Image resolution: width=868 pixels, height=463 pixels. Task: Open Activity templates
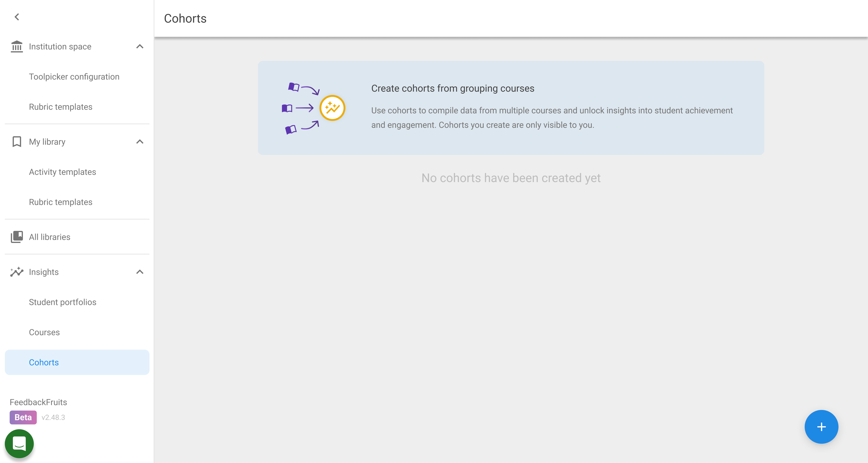coord(77,172)
